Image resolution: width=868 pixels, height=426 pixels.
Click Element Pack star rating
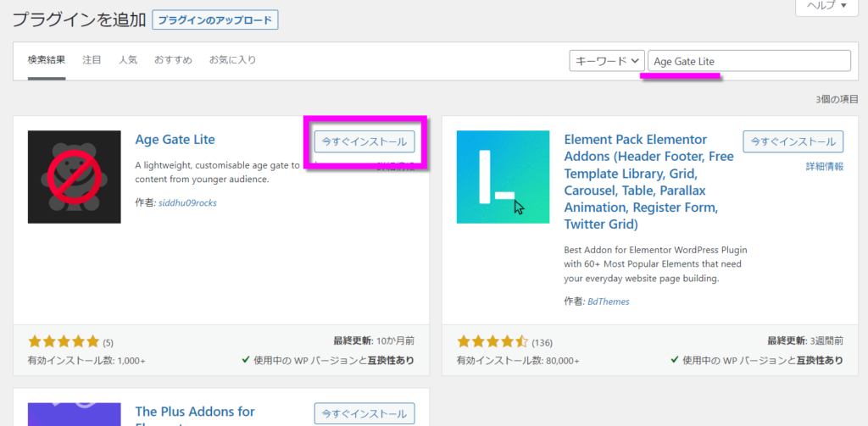pyautogui.click(x=492, y=341)
